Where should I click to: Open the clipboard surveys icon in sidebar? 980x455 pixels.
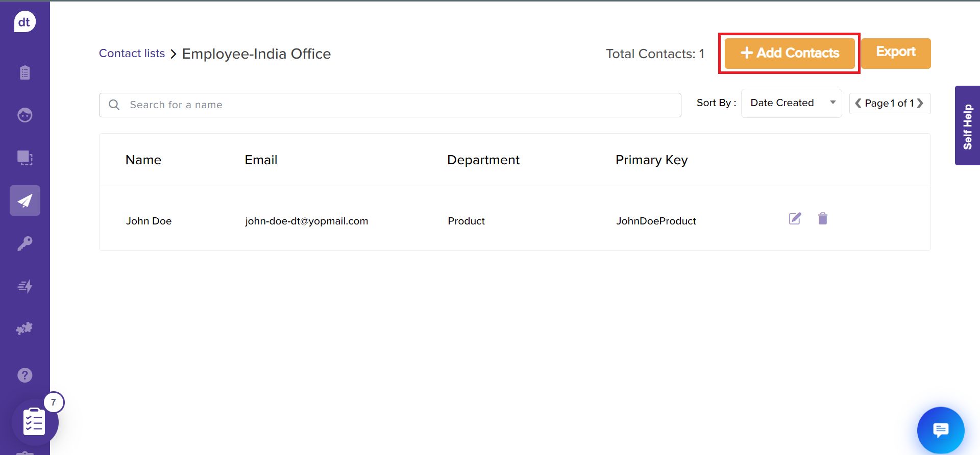[x=24, y=72]
